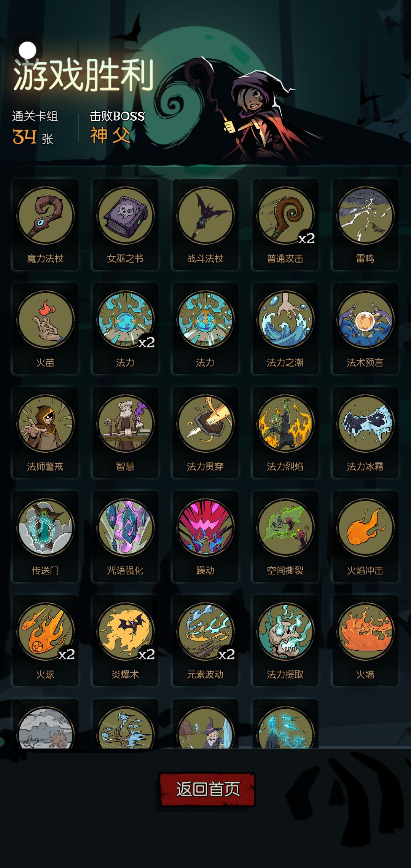Image resolution: width=411 pixels, height=868 pixels.
Task: Choose the 雷鸣 lightning storm card
Action: 365,225
